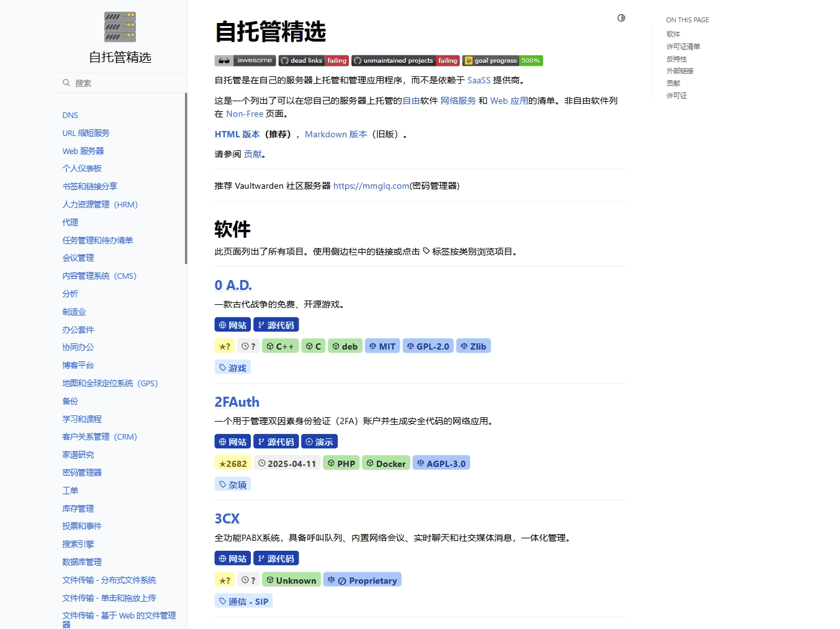Open 密码管理器 category in sidebar
The width and height of the screenshot is (840, 629).
(82, 473)
